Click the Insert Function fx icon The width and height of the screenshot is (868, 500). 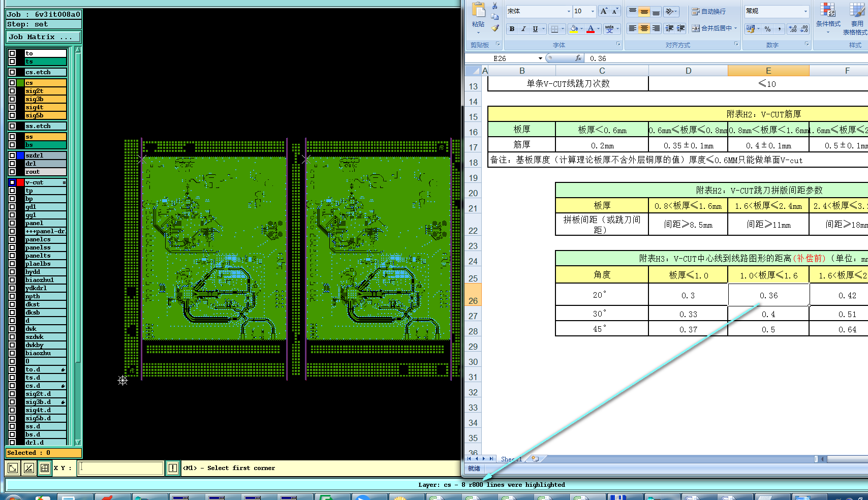578,58
